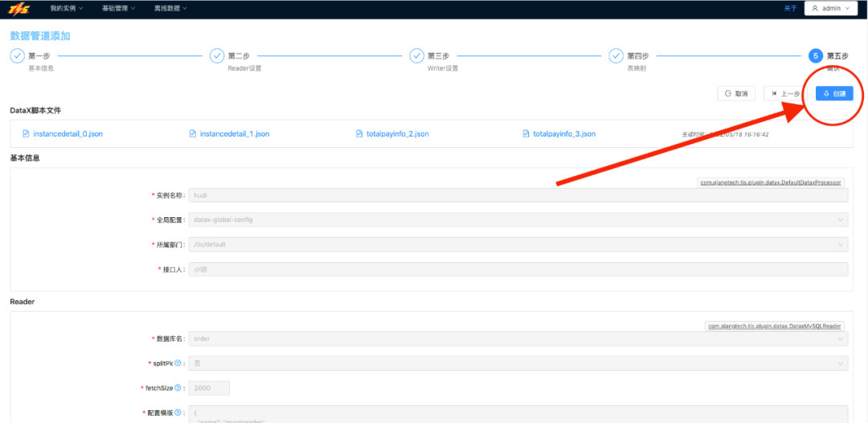Open instancedetail_0.json file link
Image resolution: width=868 pixels, height=423 pixels.
[68, 134]
